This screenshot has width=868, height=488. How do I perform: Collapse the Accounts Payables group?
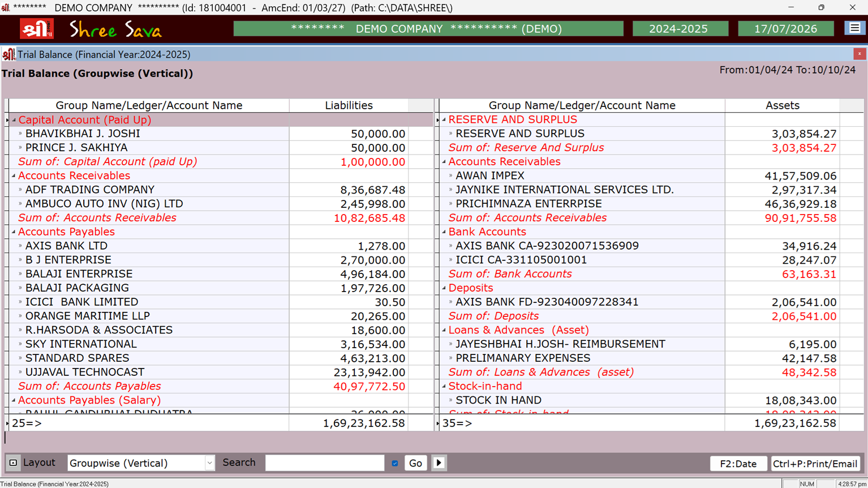pyautogui.click(x=14, y=232)
